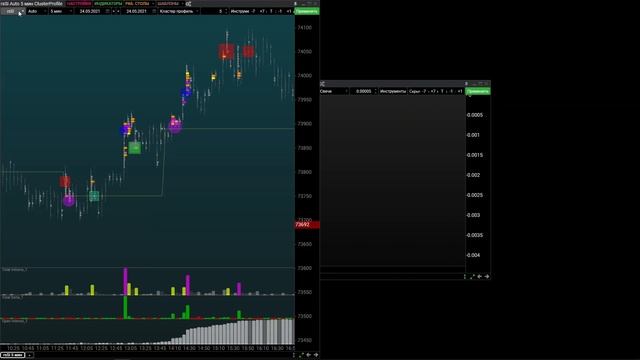Click scroll-right arrow in right chart window

click(487, 276)
